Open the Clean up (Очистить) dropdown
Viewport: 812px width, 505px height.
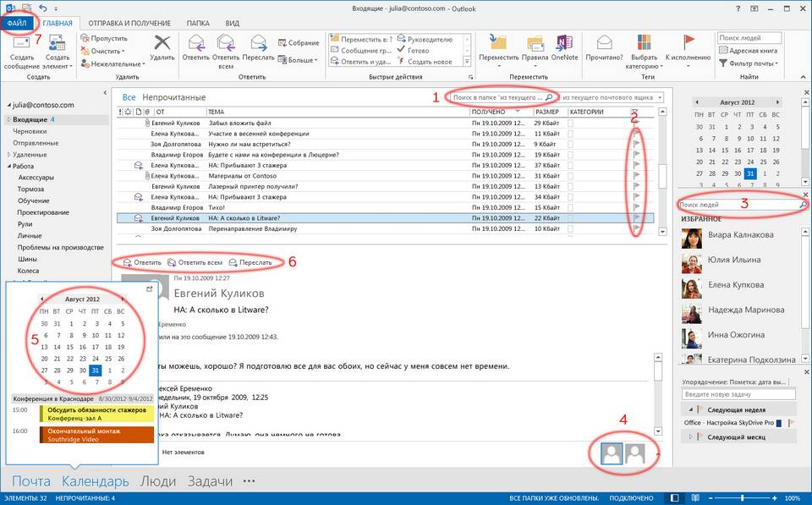103,52
